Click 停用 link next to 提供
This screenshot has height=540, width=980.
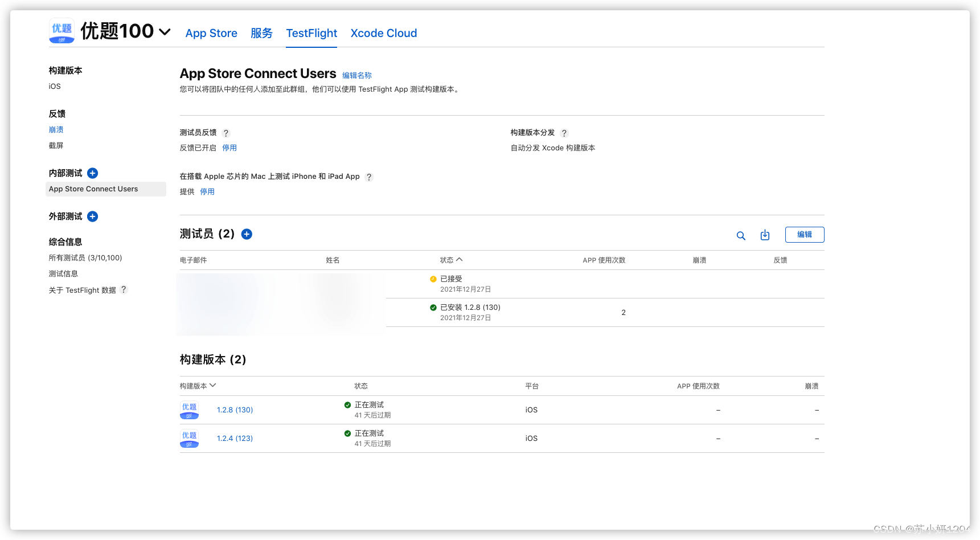pos(207,192)
